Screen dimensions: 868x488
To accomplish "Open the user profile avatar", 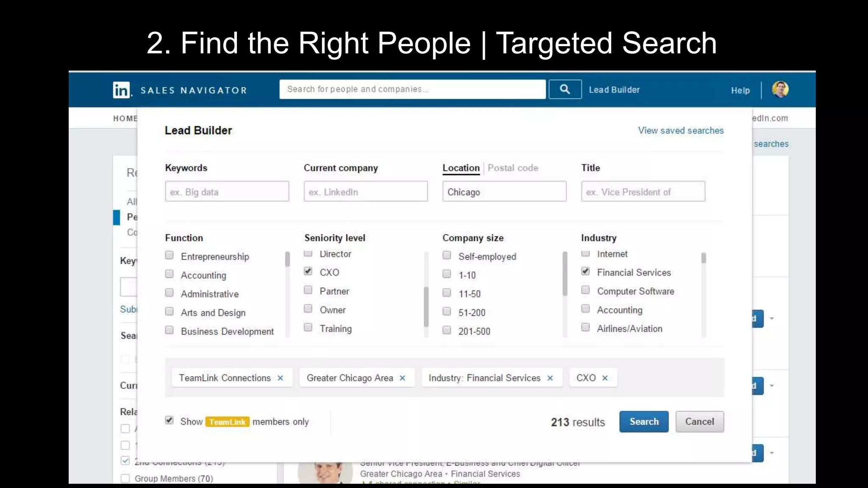I will click(x=780, y=89).
